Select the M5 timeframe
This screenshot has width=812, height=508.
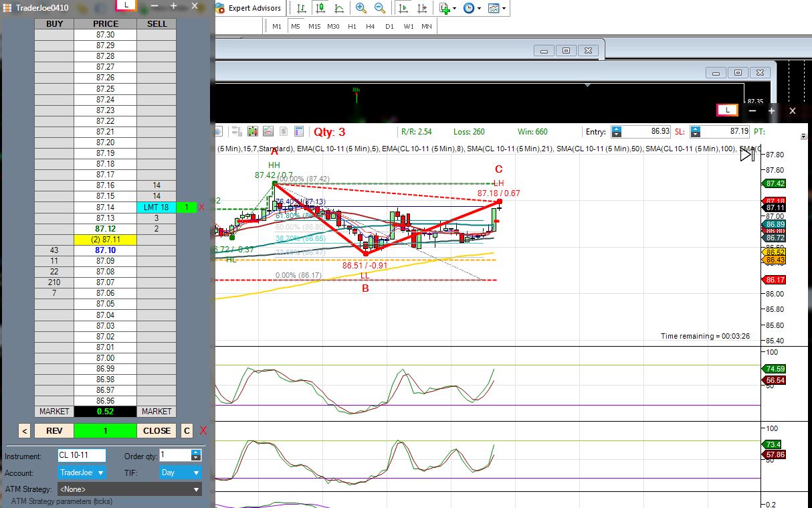[x=296, y=26]
